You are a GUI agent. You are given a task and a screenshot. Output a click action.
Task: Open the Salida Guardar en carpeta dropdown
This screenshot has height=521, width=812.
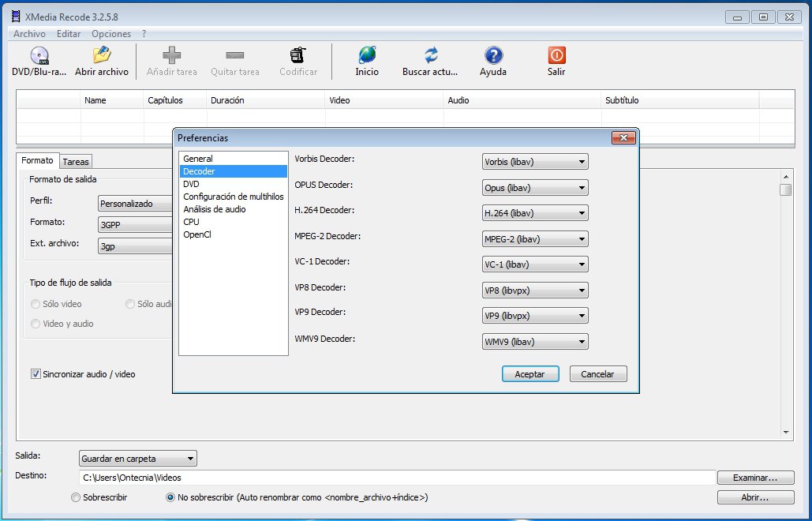point(138,459)
